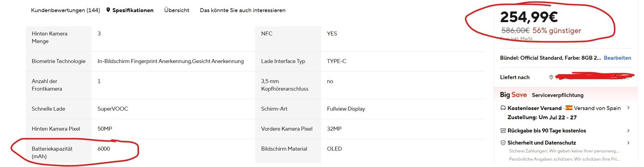This screenshot has height=167, width=644.
Task: Click the Bearbeiten link
Action: tap(617, 58)
